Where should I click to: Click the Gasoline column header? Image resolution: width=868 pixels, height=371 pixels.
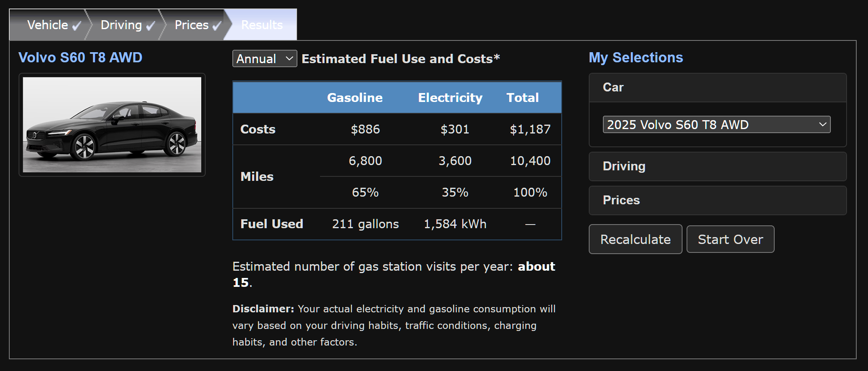click(x=355, y=98)
